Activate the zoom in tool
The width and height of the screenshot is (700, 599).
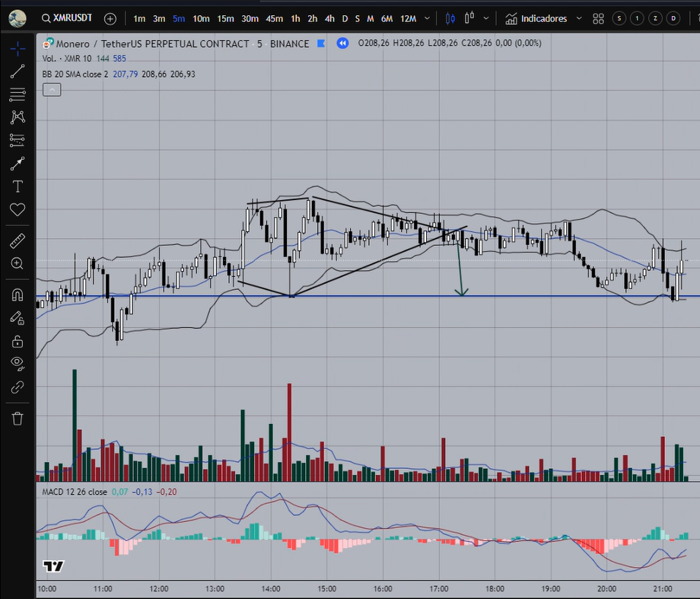pyautogui.click(x=17, y=263)
